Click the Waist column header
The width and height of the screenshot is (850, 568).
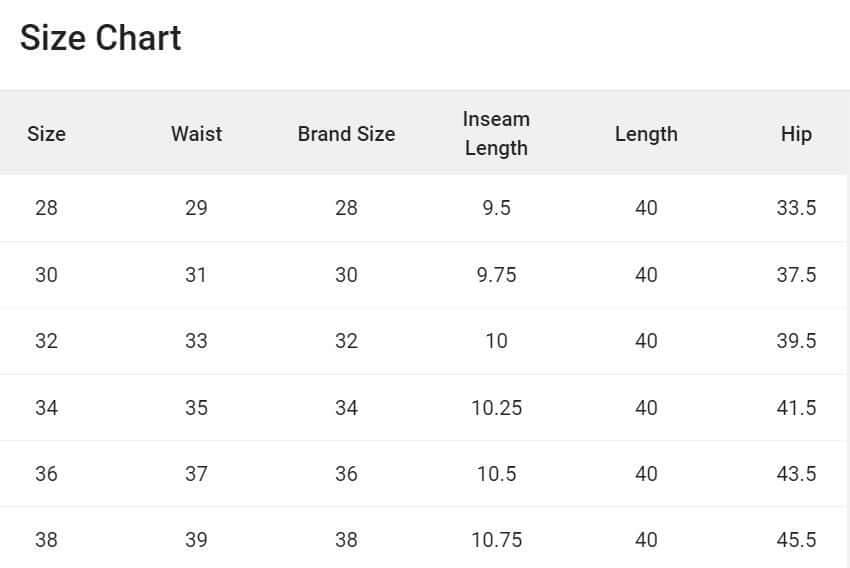196,134
